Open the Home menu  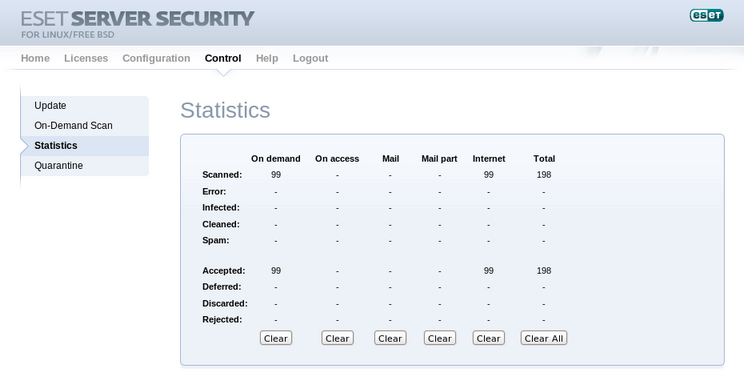[x=35, y=58]
